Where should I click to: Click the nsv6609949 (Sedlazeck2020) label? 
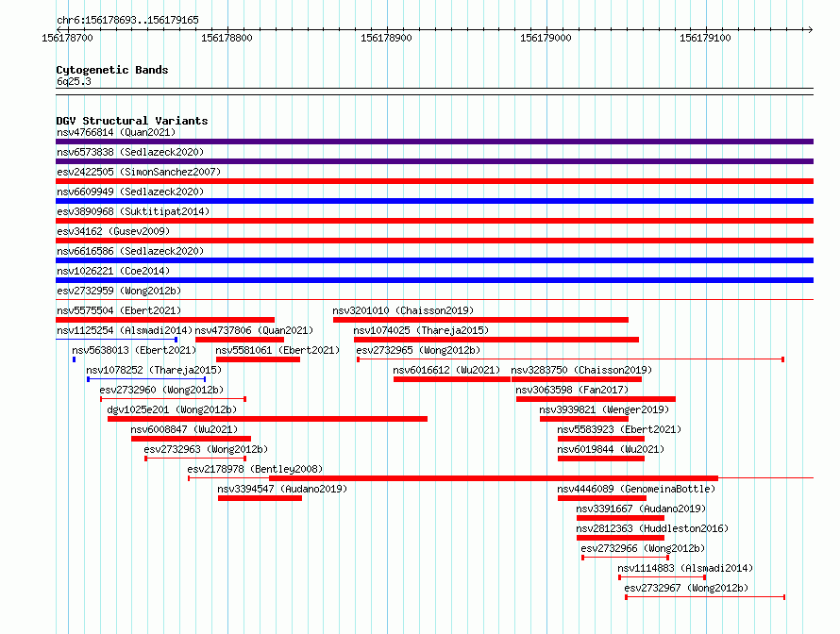tap(130, 192)
